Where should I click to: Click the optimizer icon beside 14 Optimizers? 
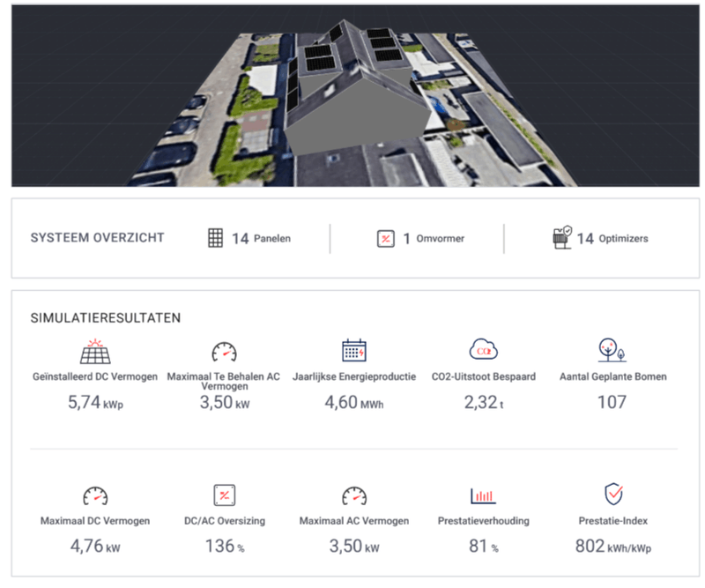(562, 237)
